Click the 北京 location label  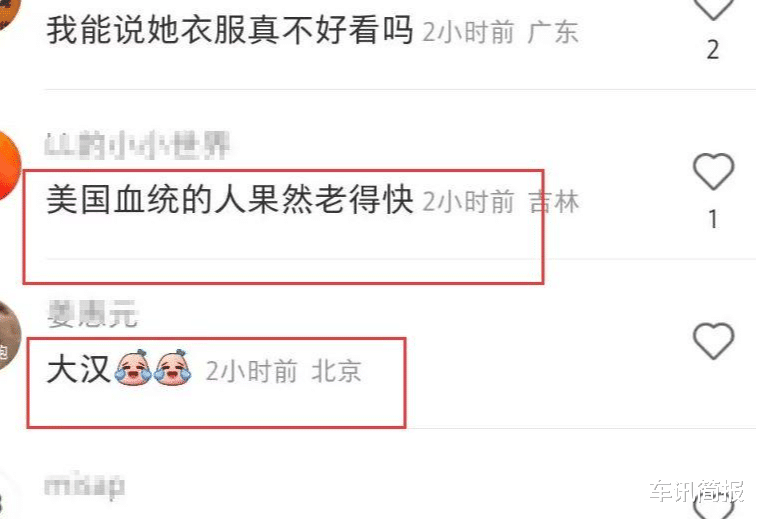(x=336, y=371)
